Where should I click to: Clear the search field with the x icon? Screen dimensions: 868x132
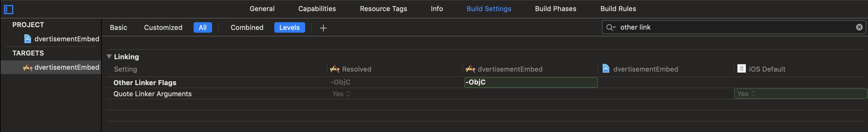(x=859, y=27)
